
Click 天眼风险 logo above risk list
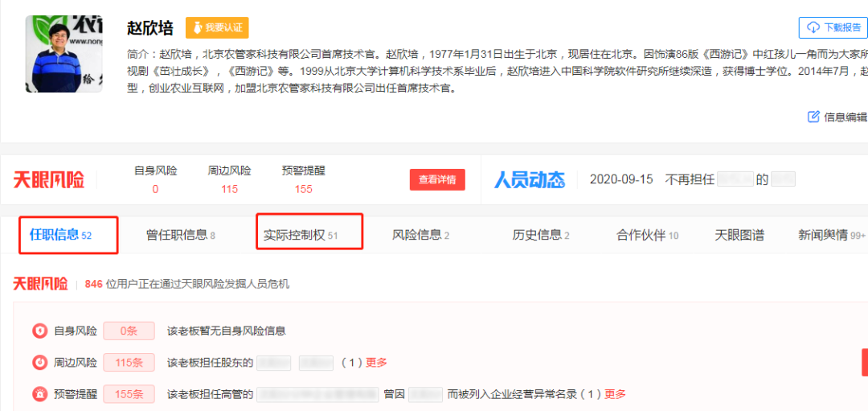coord(40,284)
